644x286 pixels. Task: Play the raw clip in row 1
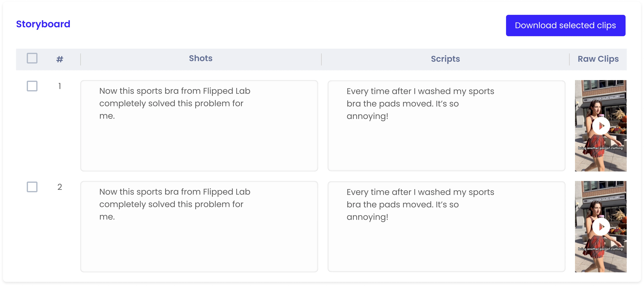click(x=601, y=125)
